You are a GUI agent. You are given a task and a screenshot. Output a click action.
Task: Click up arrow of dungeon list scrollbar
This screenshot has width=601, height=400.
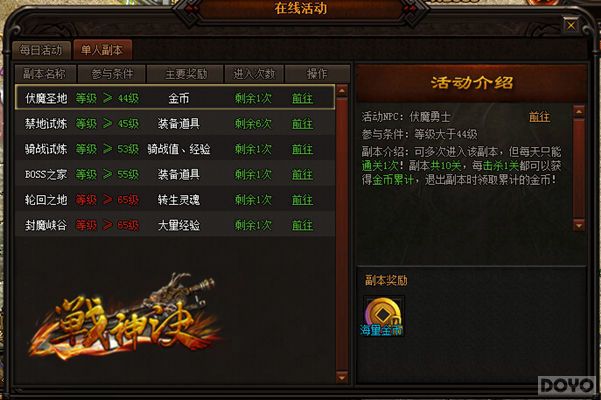coord(342,91)
